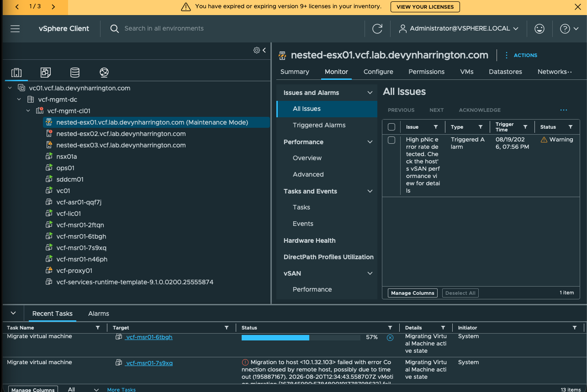The width and height of the screenshot is (587, 392).
Task: Open the help question mark menu
Action: 569,28
